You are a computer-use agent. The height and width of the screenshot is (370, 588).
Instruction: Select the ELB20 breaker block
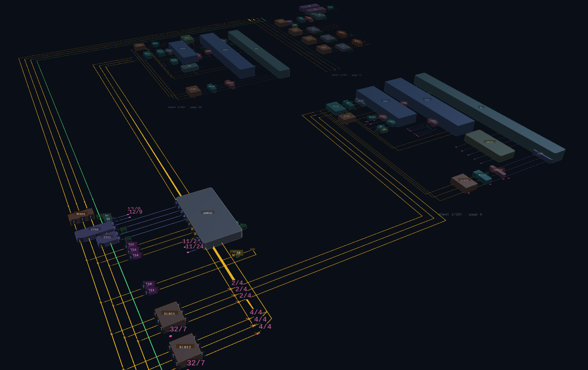(464, 183)
